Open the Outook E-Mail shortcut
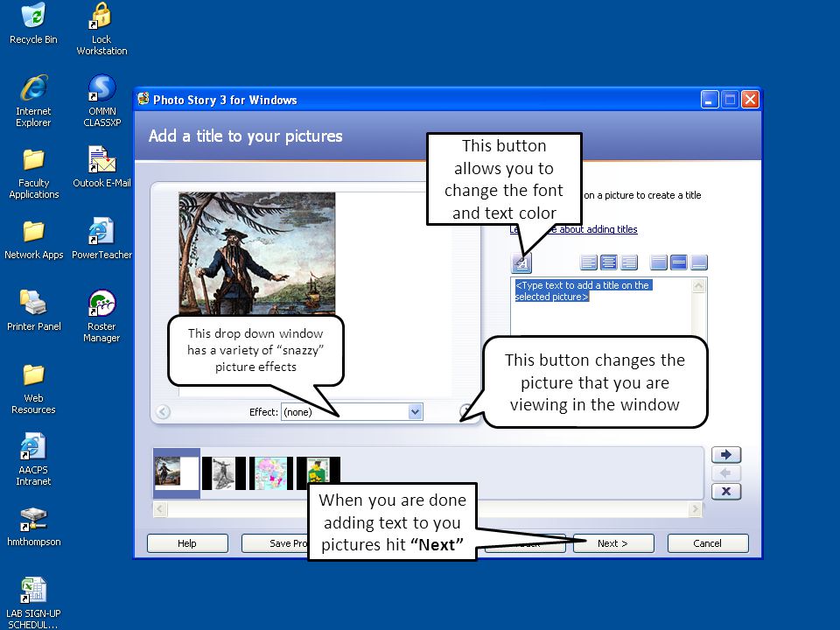Viewport: 840px width, 630px height. pos(101,167)
